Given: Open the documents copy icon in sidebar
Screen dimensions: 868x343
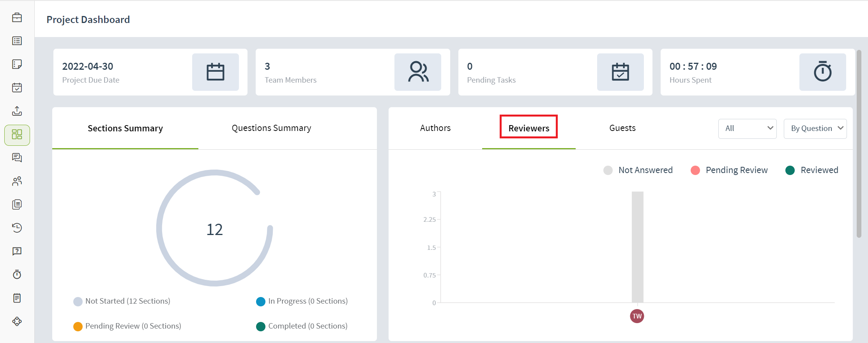Looking at the screenshot, I should 17,205.
